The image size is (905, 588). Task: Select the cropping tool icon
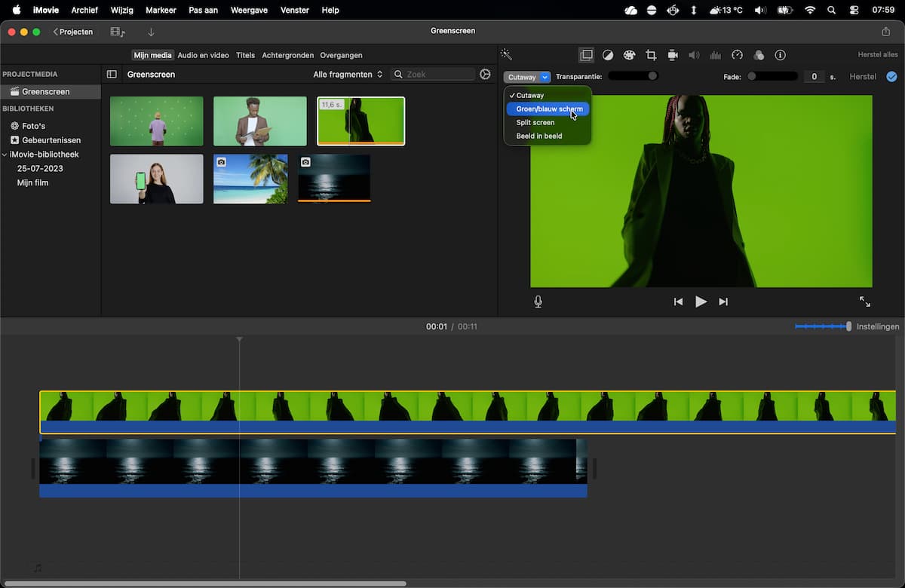point(651,55)
